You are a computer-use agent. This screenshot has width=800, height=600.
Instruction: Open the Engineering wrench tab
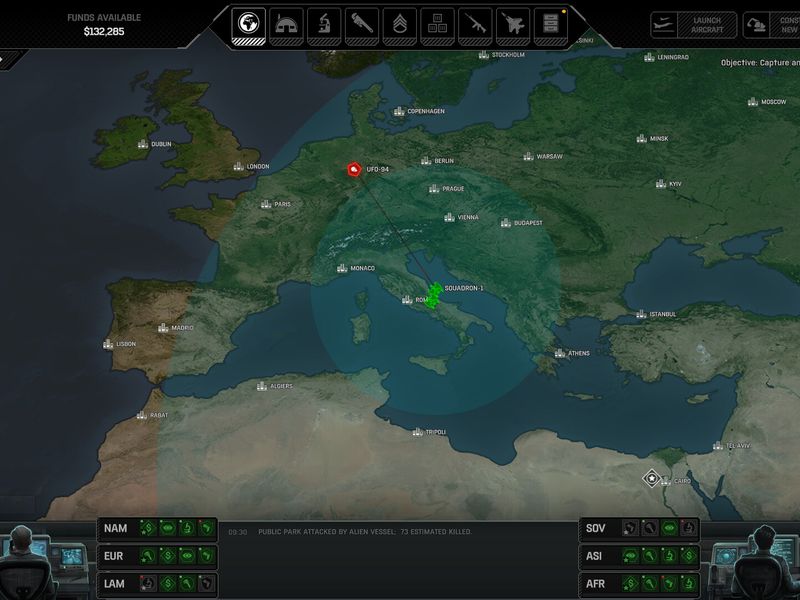[x=362, y=25]
